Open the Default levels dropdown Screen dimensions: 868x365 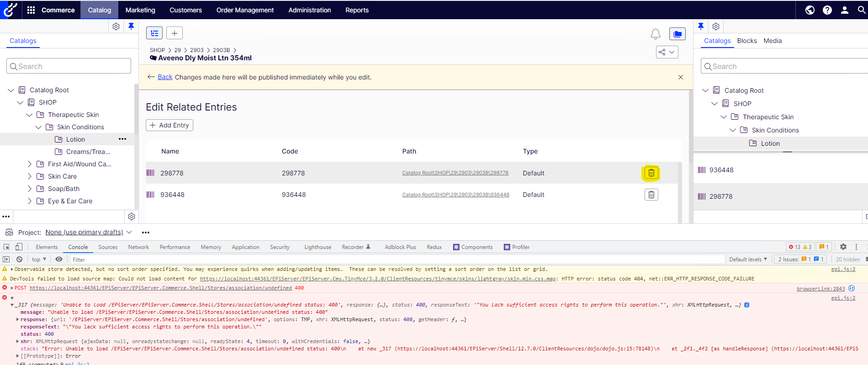(748, 259)
